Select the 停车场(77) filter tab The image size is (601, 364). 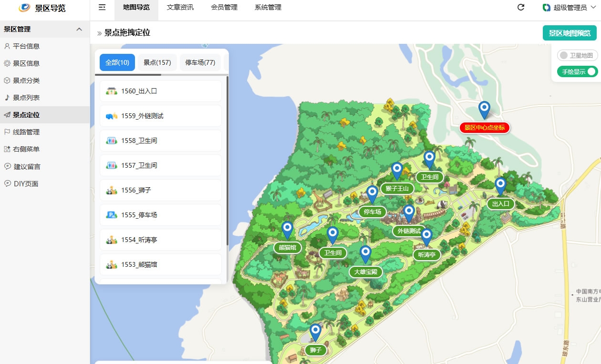[200, 62]
